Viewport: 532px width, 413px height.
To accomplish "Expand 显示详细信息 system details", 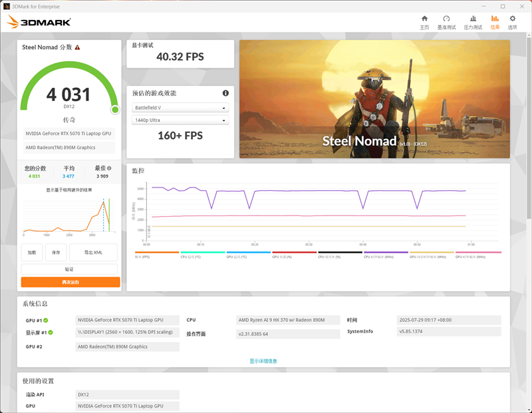I will click(x=263, y=361).
